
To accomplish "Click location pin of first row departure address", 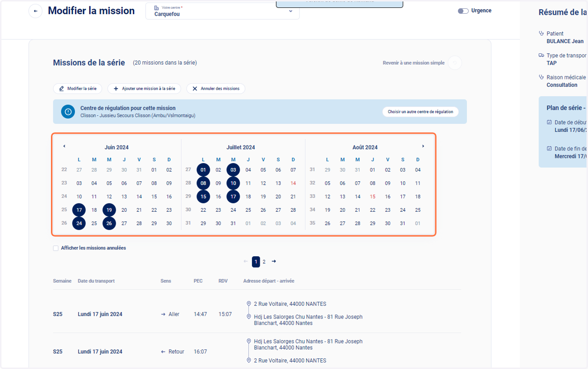I will (x=248, y=304).
